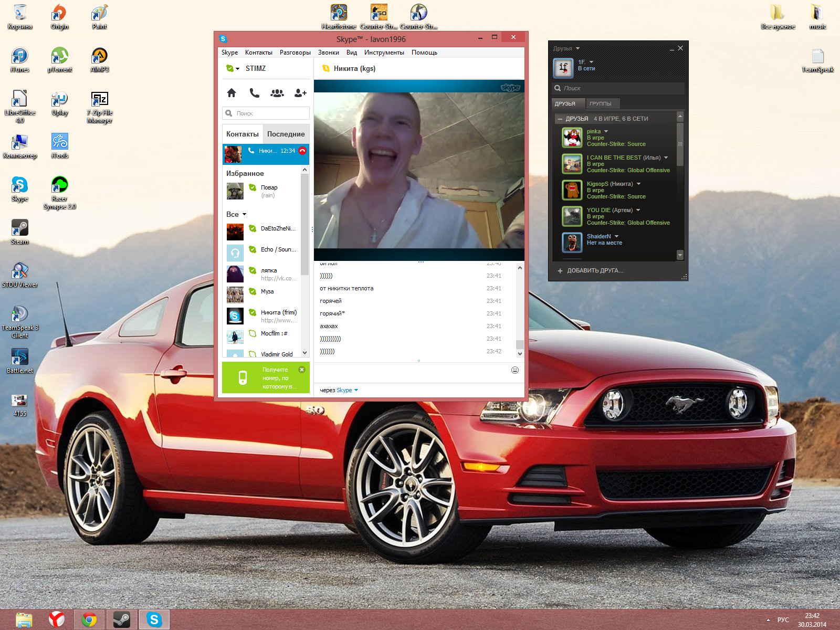Image resolution: width=840 pixels, height=630 pixels.
Task: Open the STIMZ status dropdown
Action: pos(233,68)
